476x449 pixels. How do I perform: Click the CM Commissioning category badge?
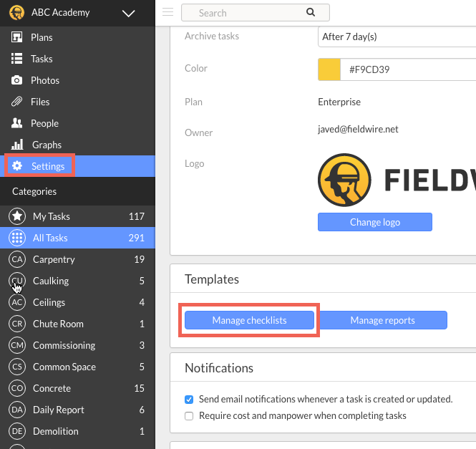point(17,345)
